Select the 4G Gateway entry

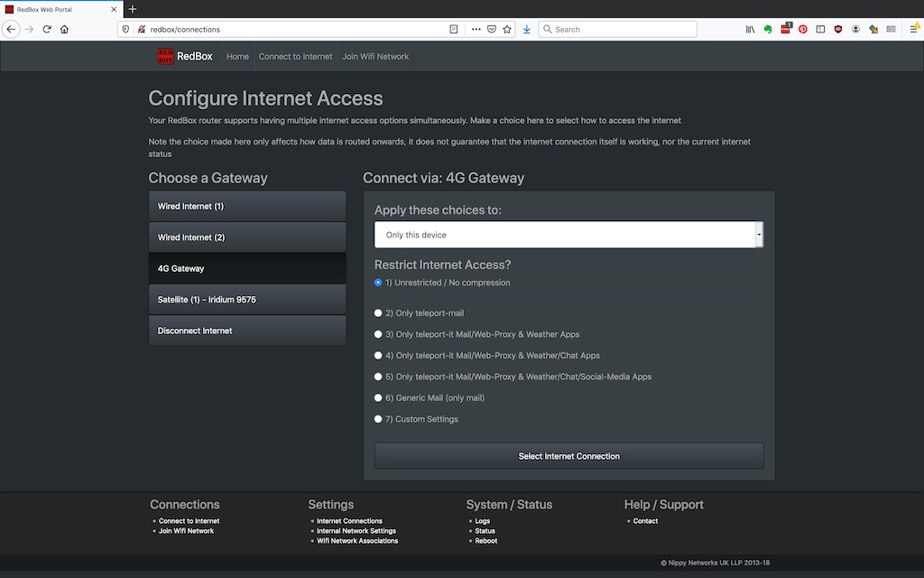click(x=247, y=268)
